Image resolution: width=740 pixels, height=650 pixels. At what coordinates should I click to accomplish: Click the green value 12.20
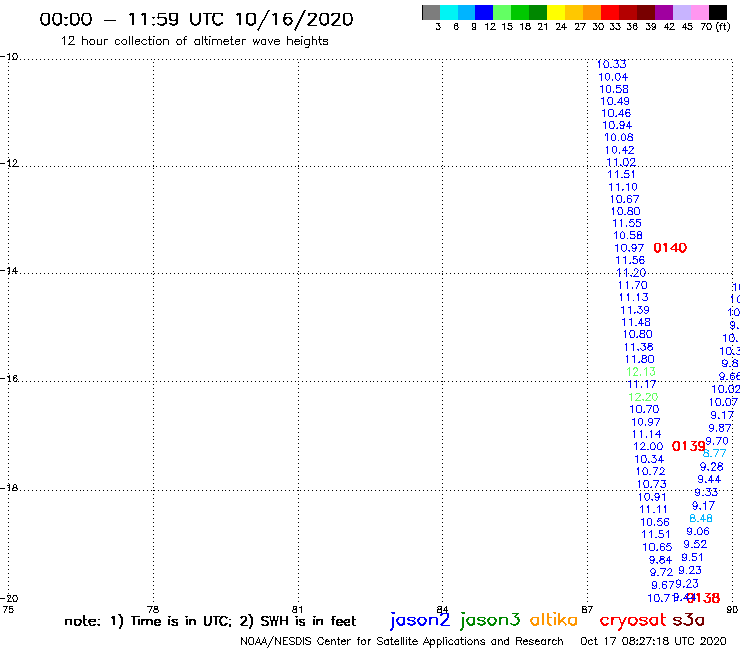pyautogui.click(x=643, y=397)
